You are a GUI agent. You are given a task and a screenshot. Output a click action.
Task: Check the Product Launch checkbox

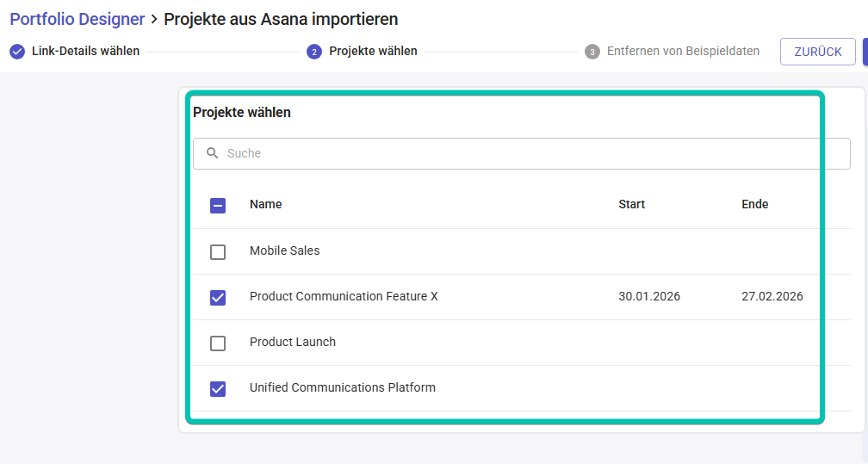(218, 343)
